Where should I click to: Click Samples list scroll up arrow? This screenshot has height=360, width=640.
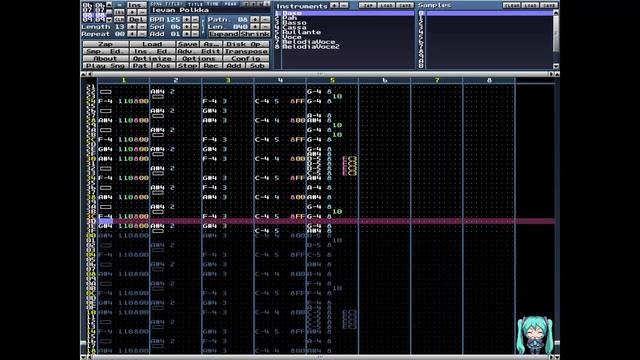pos(556,13)
